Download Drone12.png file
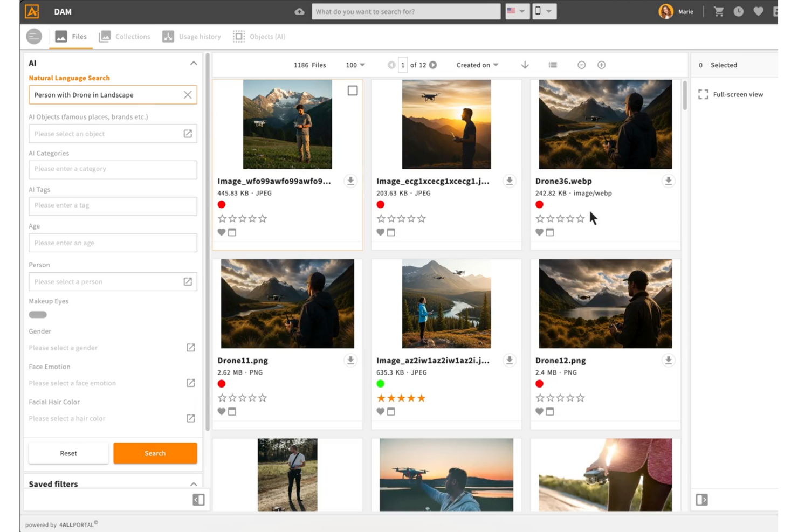This screenshot has height=532, width=798. tap(669, 361)
